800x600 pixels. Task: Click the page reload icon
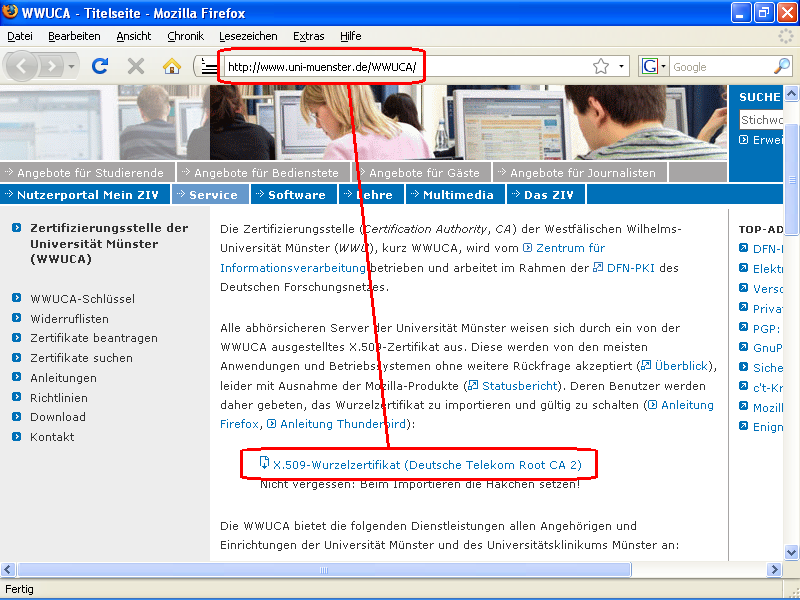pyautogui.click(x=99, y=64)
